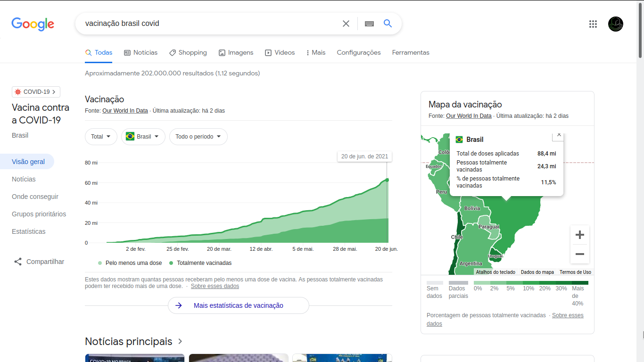This screenshot has width=644, height=362.
Task: Click Our World In Data link under Mapa
Action: [x=469, y=116]
